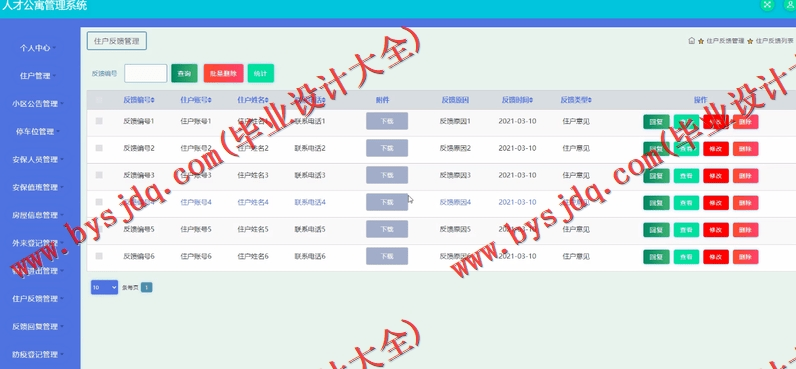Open 反馈回复管理 in the sidebar

click(38, 326)
